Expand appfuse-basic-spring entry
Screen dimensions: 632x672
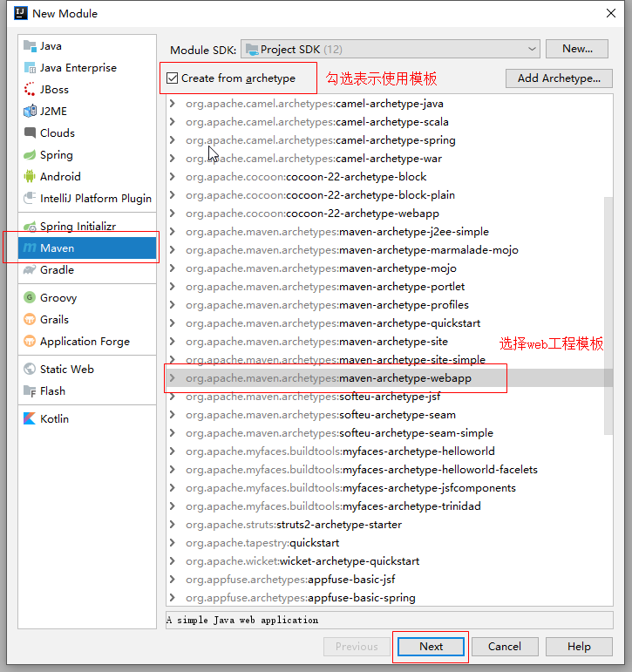coord(173,597)
